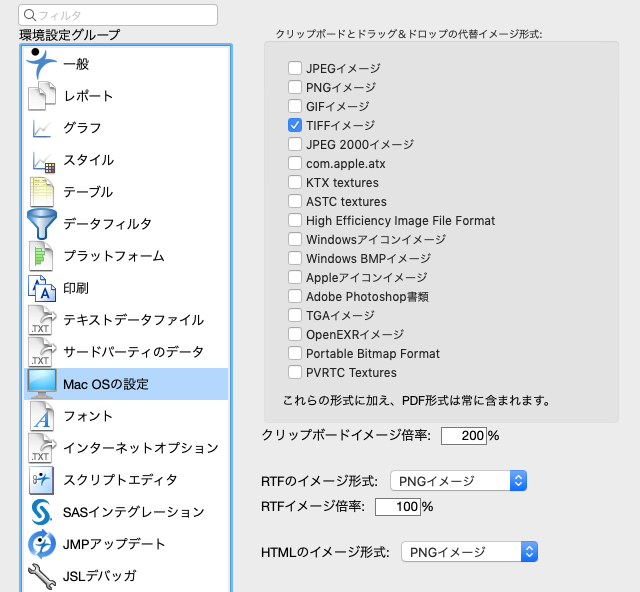The height and width of the screenshot is (592, 640).
Task: Check Windowsアイコンイメージ option
Action: [x=295, y=239]
